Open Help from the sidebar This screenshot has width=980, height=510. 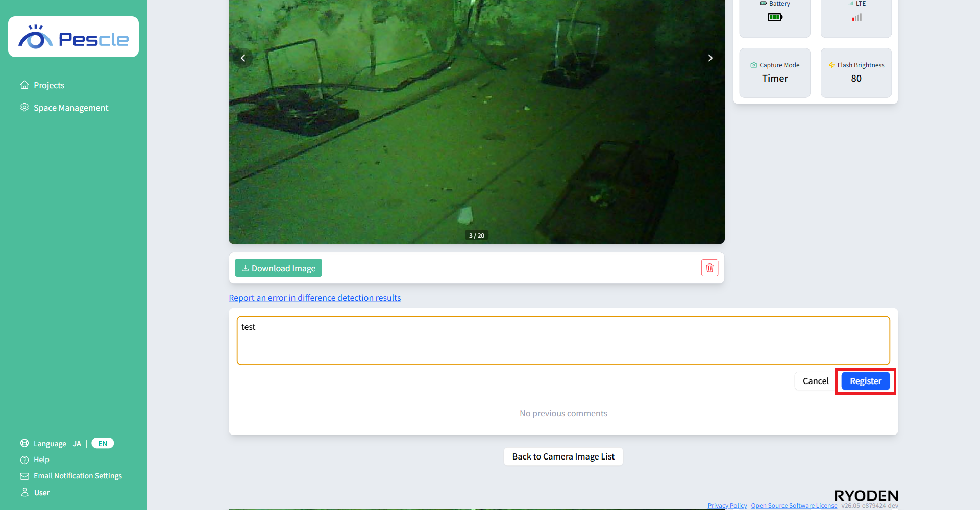(x=41, y=460)
